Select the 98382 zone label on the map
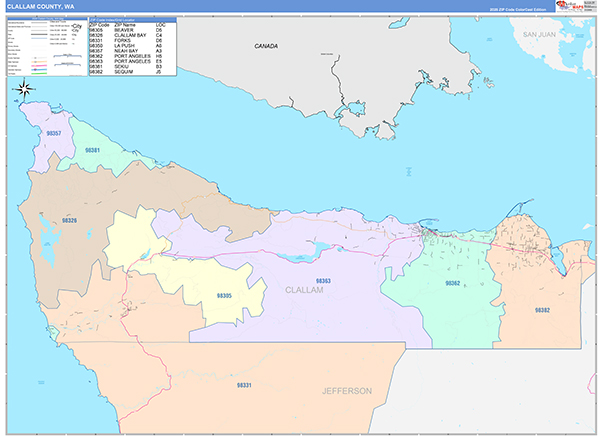The image size is (600, 436). click(542, 310)
